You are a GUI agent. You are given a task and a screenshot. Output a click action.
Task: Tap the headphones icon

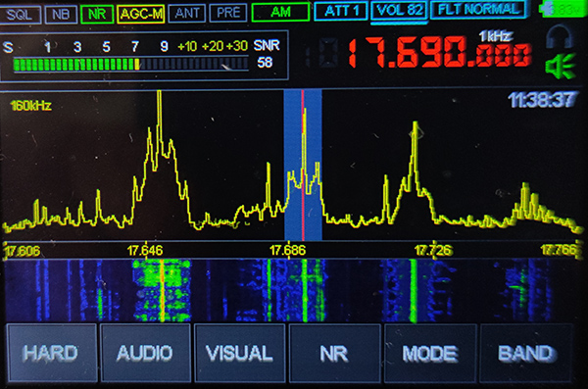tap(559, 37)
